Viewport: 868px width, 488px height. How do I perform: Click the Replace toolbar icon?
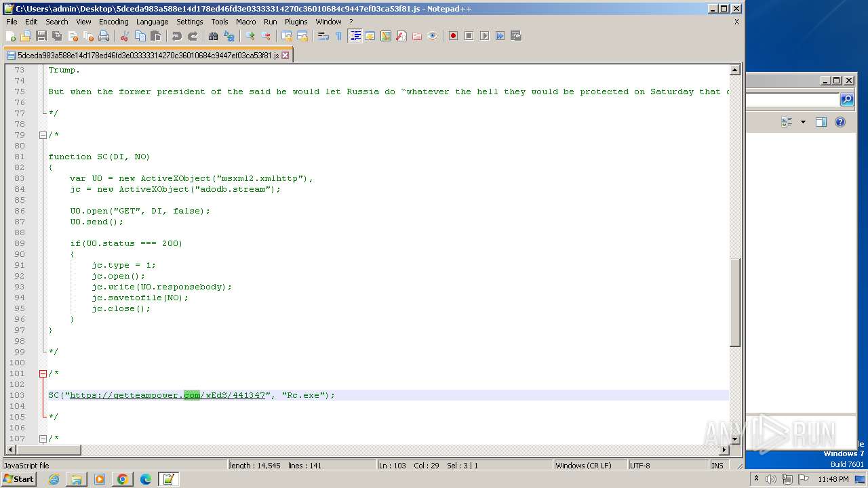(x=229, y=36)
